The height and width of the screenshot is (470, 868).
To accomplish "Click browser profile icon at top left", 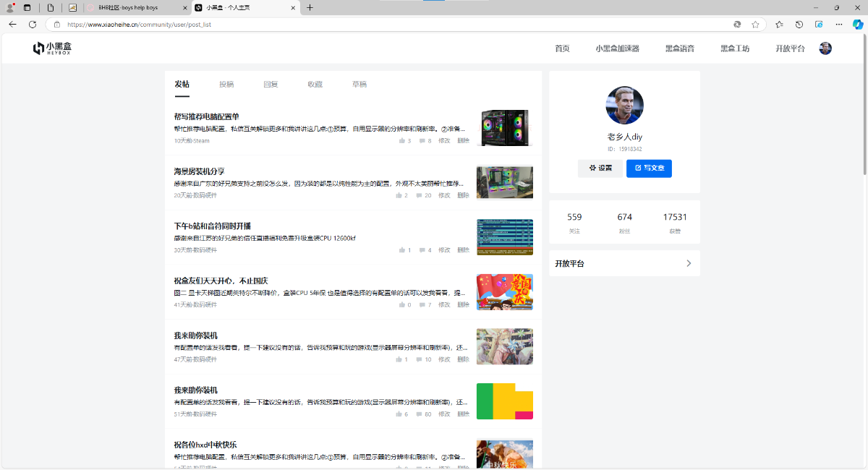I will coord(10,7).
